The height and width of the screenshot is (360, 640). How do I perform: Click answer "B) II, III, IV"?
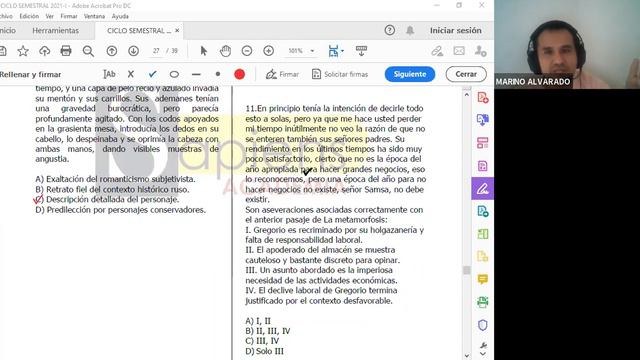click(268, 331)
